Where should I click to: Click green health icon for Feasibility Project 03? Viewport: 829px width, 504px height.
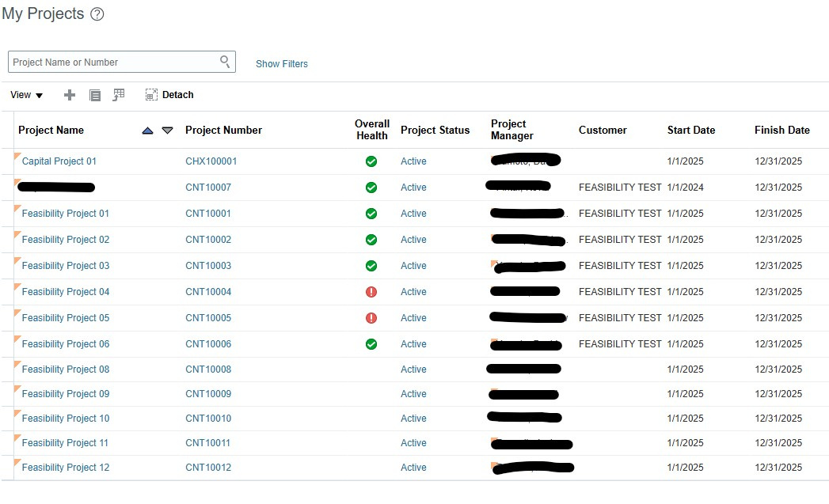371,266
